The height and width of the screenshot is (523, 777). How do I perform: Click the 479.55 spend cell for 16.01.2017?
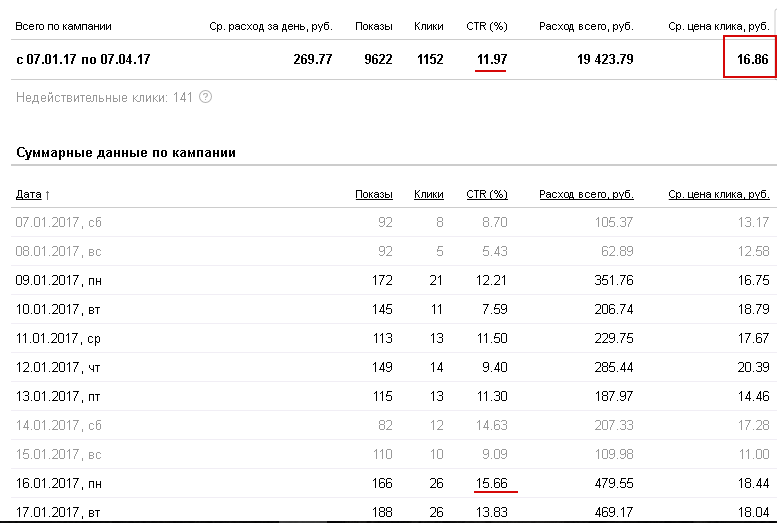pyautogui.click(x=611, y=483)
